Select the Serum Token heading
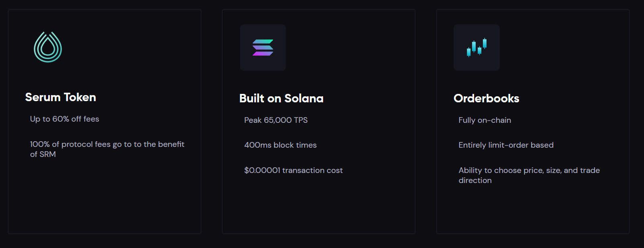Screen dimensions: 644x248 coord(61,97)
